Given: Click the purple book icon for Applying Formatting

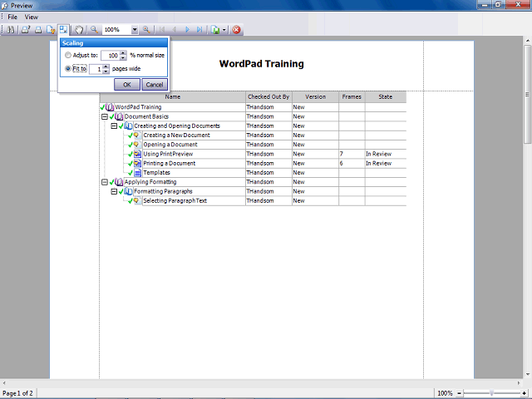Looking at the screenshot, I should (x=119, y=182).
